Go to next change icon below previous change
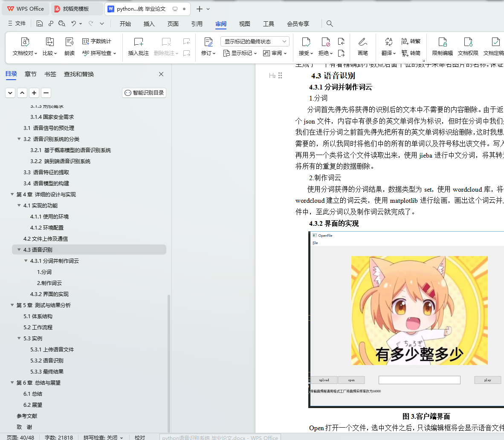This screenshot has width=504, height=440. tap(342, 53)
